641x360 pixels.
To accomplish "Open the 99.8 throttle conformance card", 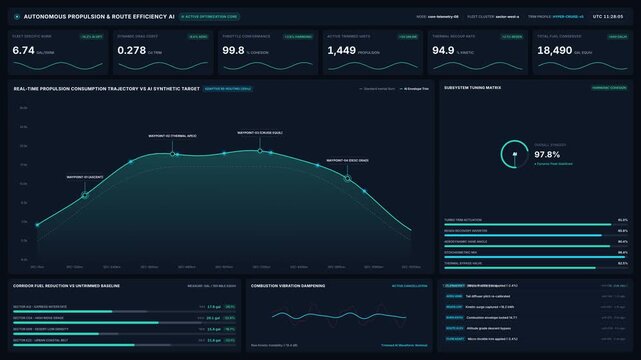I will (268, 52).
